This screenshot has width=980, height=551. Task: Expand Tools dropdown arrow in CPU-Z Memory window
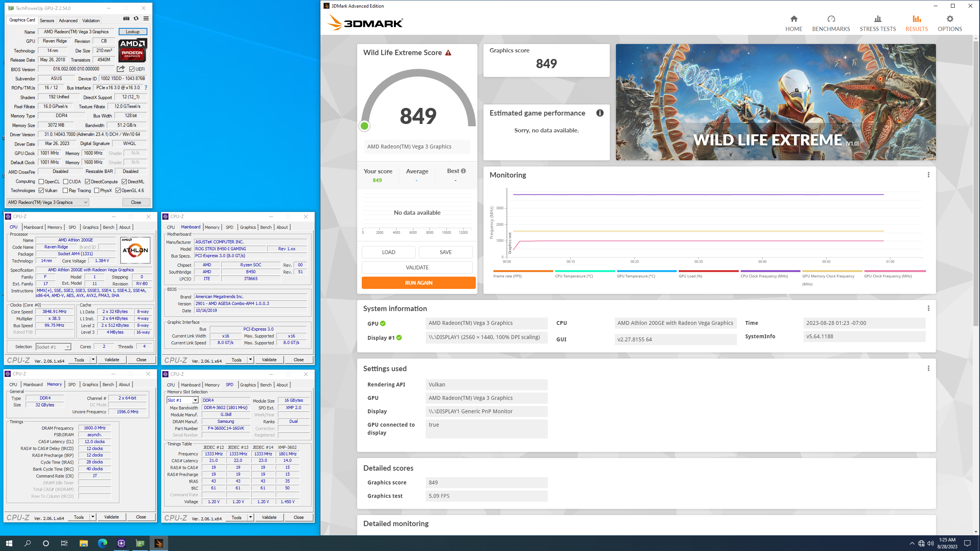pyautogui.click(x=93, y=517)
